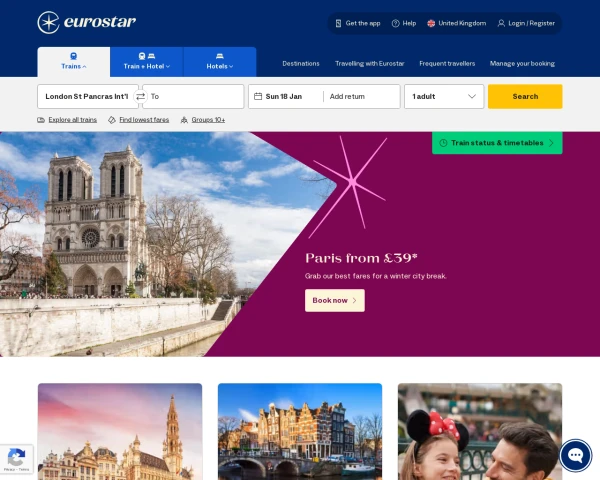Screen dimensions: 600x480
Task: Click the Paris from £39* headline
Action: click(361, 258)
